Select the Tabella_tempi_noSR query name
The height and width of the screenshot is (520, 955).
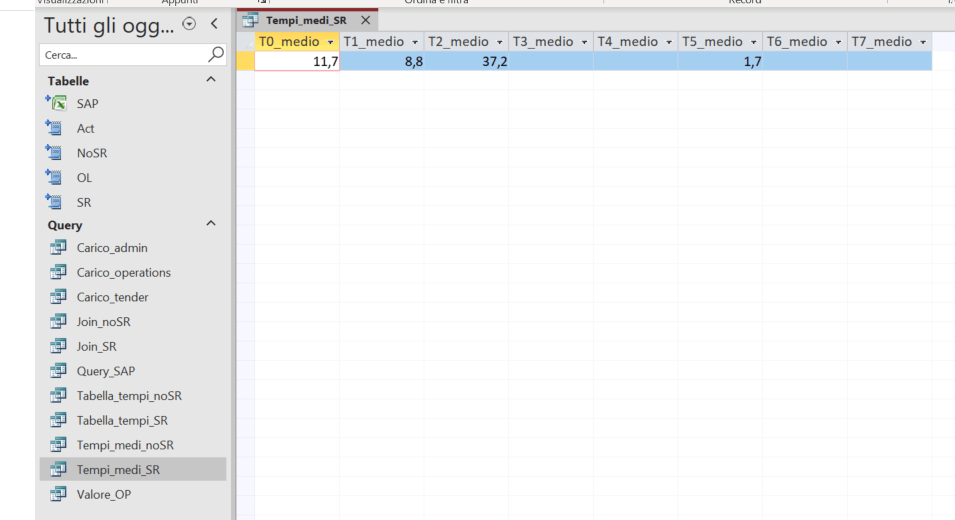(129, 396)
